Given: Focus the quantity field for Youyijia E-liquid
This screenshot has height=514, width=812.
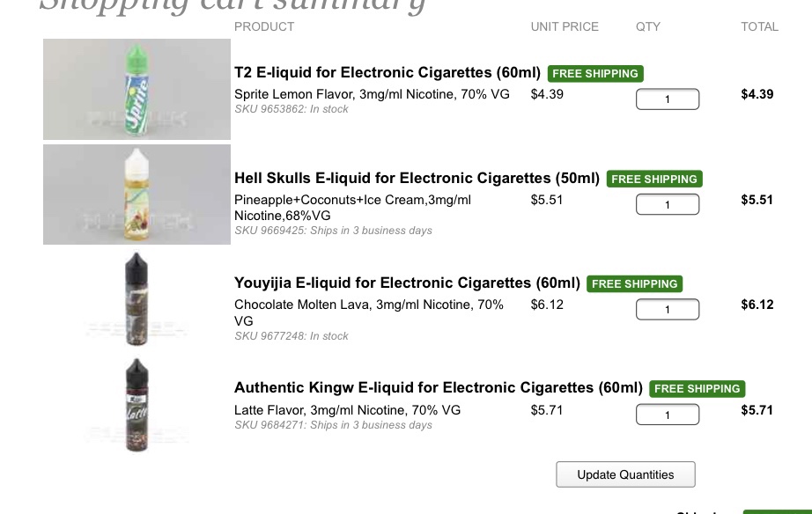Looking at the screenshot, I should (x=668, y=310).
